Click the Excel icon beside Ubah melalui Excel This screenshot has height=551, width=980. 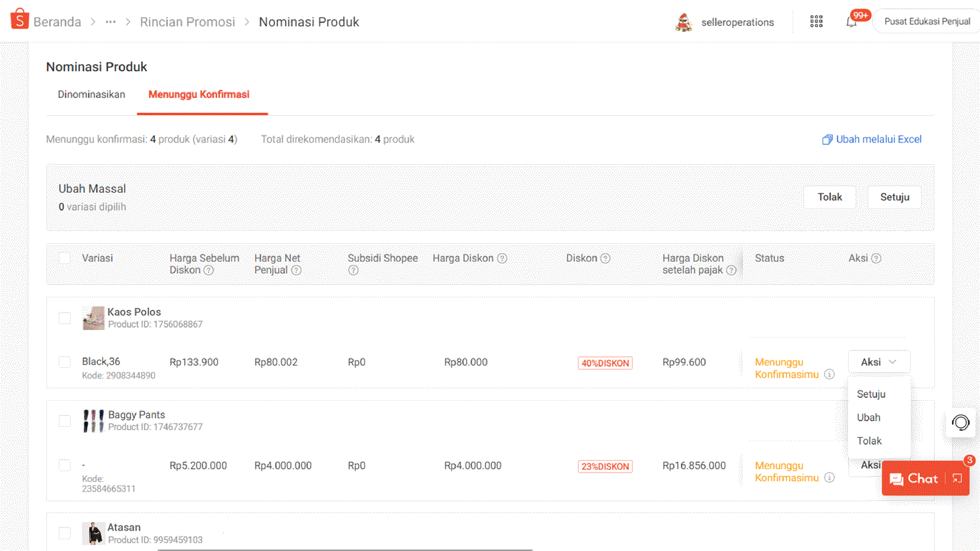[x=827, y=139]
